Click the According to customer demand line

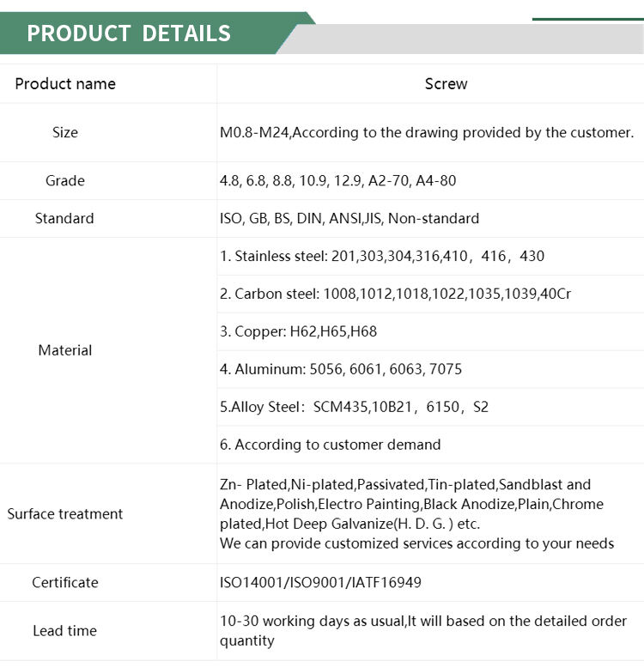[x=331, y=445]
